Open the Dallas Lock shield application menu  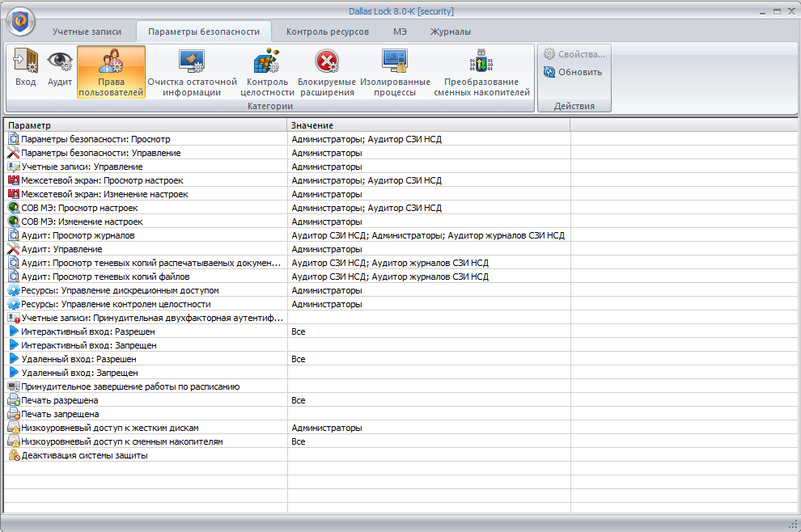click(20, 21)
